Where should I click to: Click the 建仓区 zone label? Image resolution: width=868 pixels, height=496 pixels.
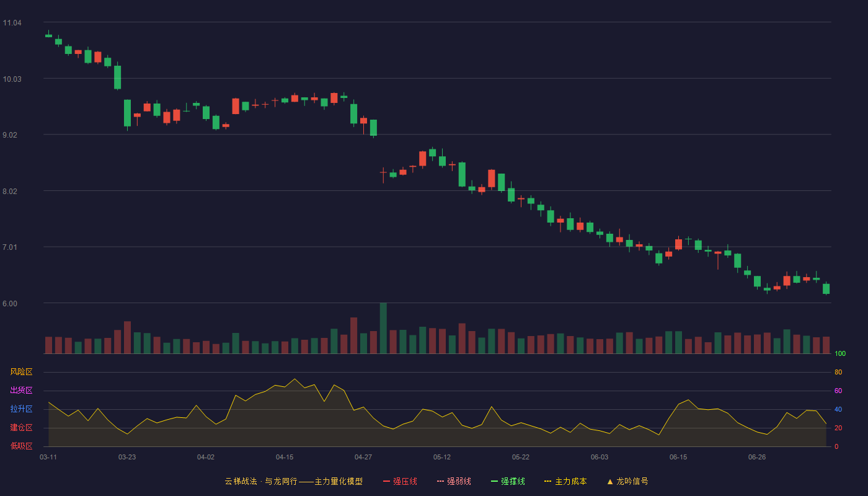(x=21, y=428)
